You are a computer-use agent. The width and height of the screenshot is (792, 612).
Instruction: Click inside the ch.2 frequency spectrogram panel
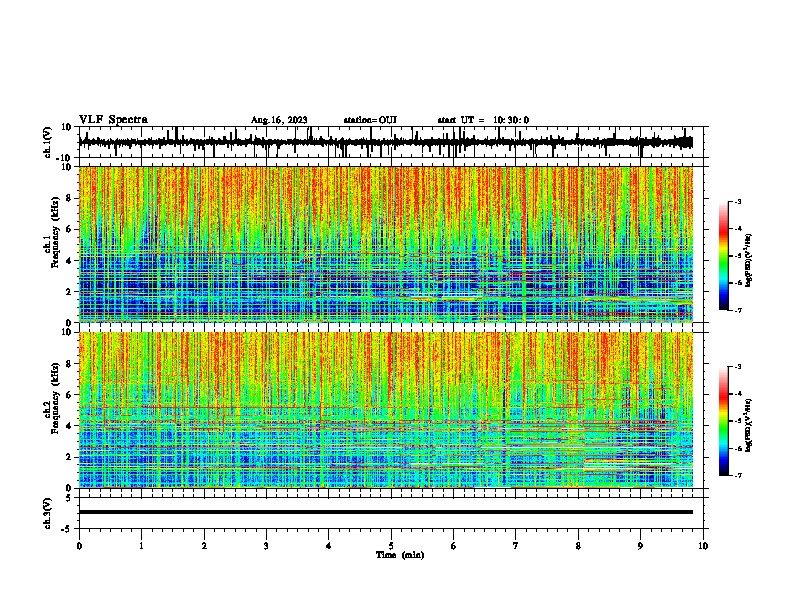(385, 410)
